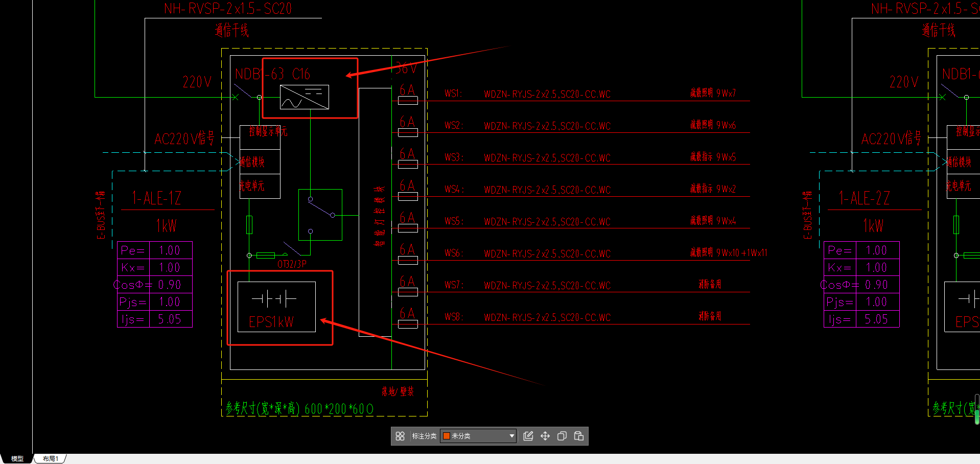This screenshot has width=980, height=464.
Task: Select the WS5: circuit label
Action: click(453, 221)
